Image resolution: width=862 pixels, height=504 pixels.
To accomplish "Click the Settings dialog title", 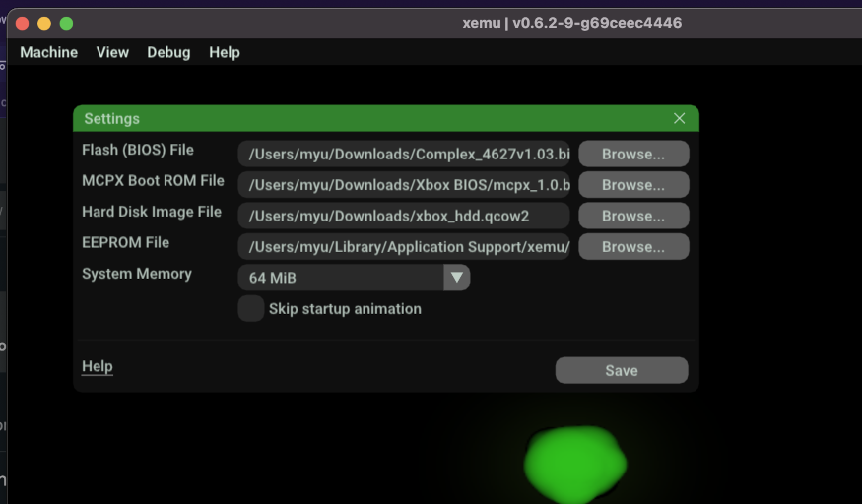I will pos(111,118).
